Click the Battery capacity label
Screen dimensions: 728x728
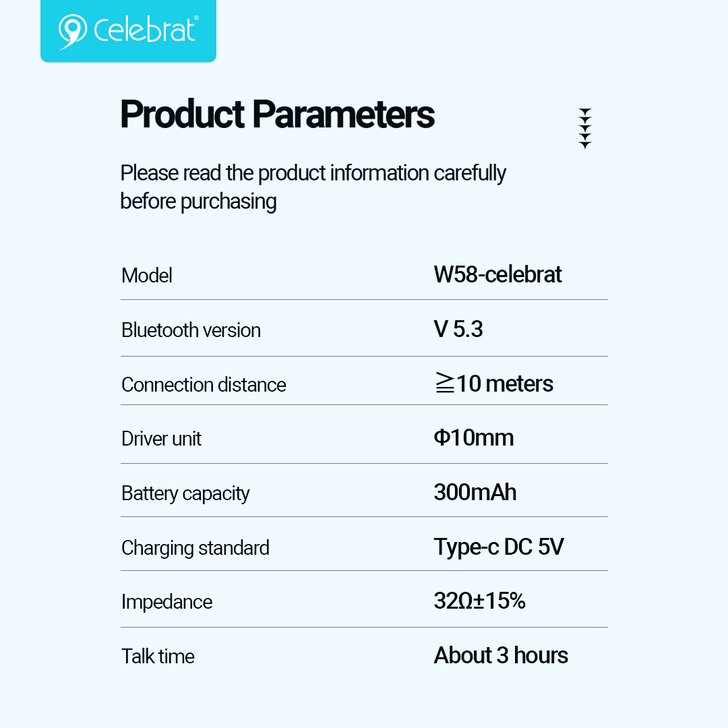point(185,493)
